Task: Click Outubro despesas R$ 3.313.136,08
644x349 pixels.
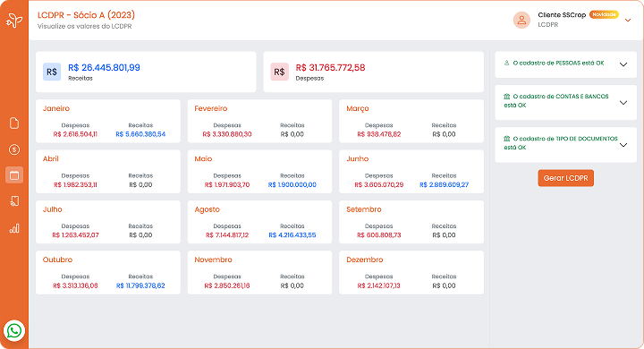Action: 75,285
